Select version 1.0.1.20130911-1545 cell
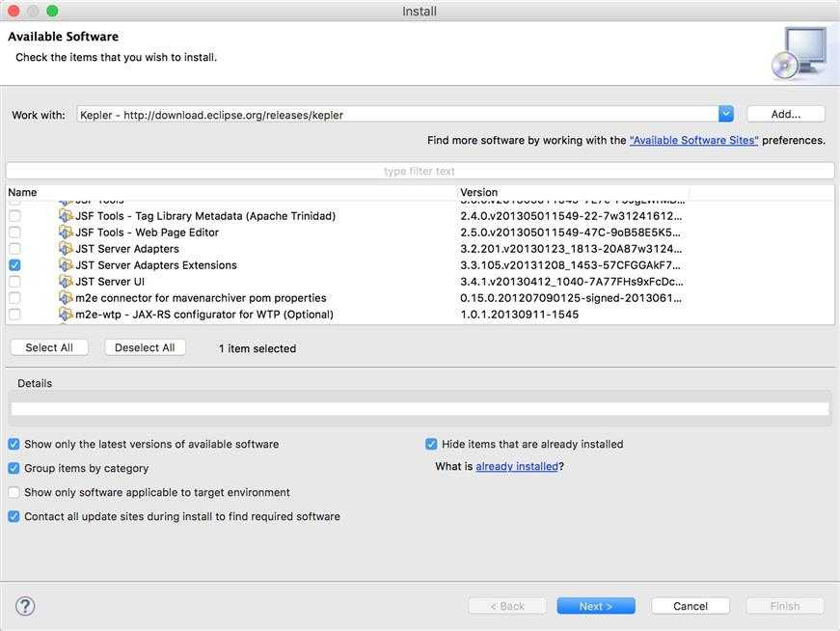This screenshot has width=840, height=631. click(x=520, y=315)
